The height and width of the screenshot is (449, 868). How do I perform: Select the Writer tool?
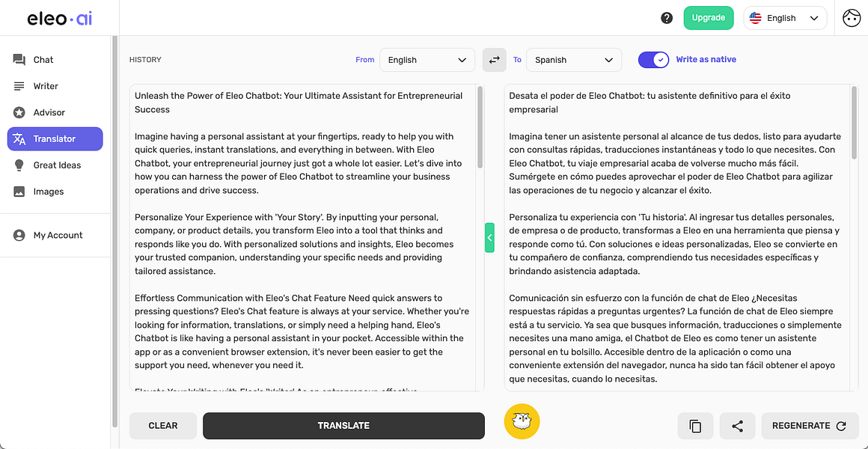[x=45, y=85]
